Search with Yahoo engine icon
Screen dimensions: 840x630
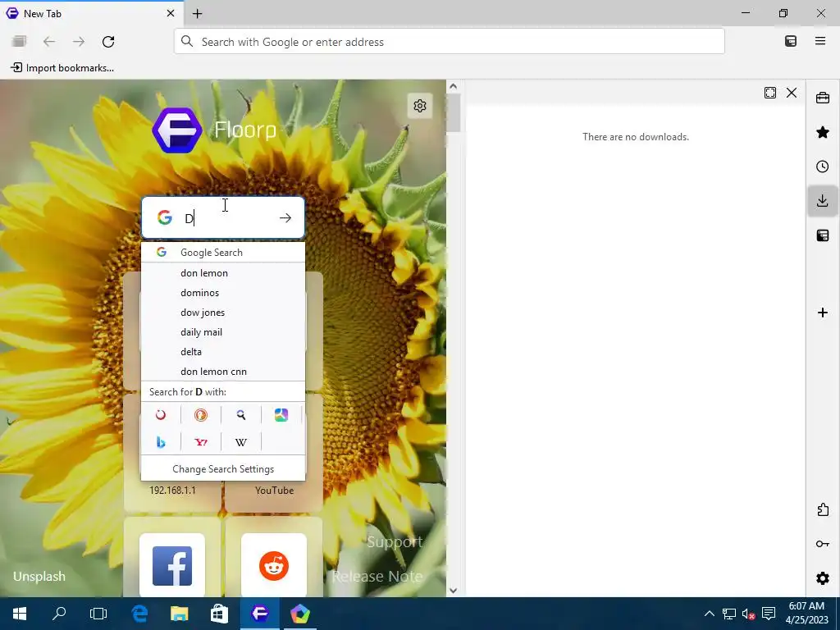[x=201, y=442]
